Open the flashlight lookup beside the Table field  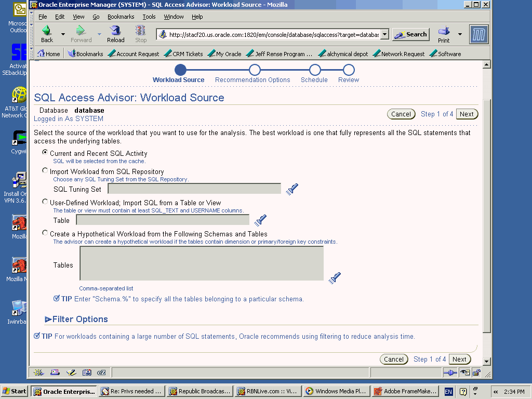261,220
